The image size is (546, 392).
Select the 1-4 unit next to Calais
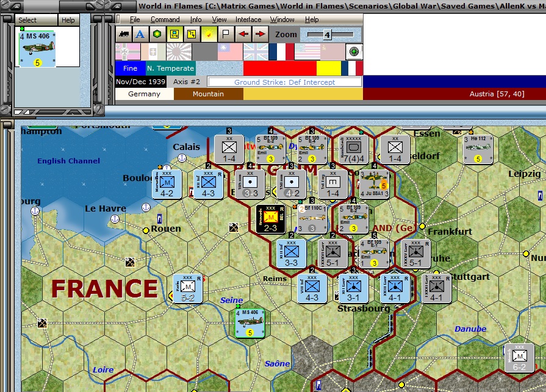click(229, 149)
